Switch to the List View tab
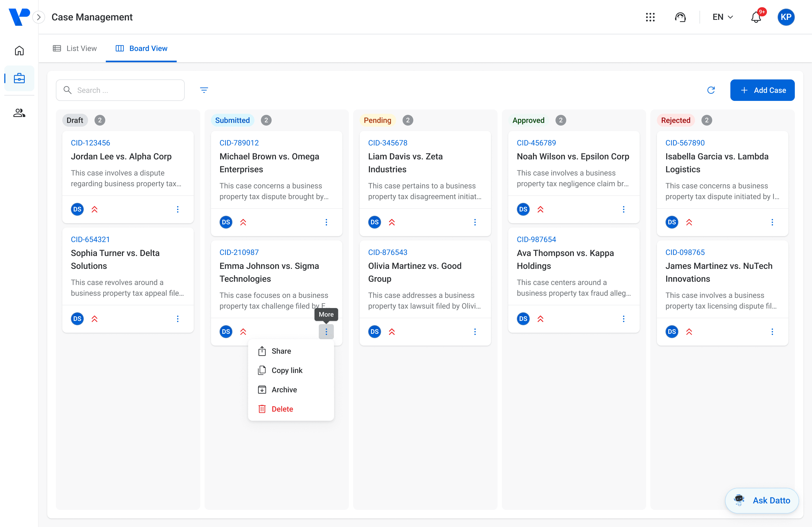This screenshot has height=527, width=812. tap(75, 48)
